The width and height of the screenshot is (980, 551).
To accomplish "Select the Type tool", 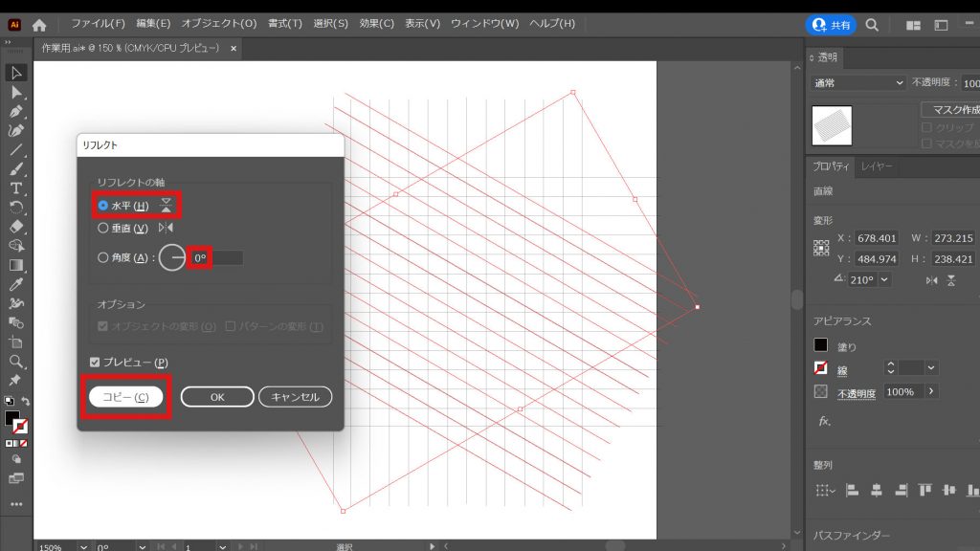I will tap(16, 188).
